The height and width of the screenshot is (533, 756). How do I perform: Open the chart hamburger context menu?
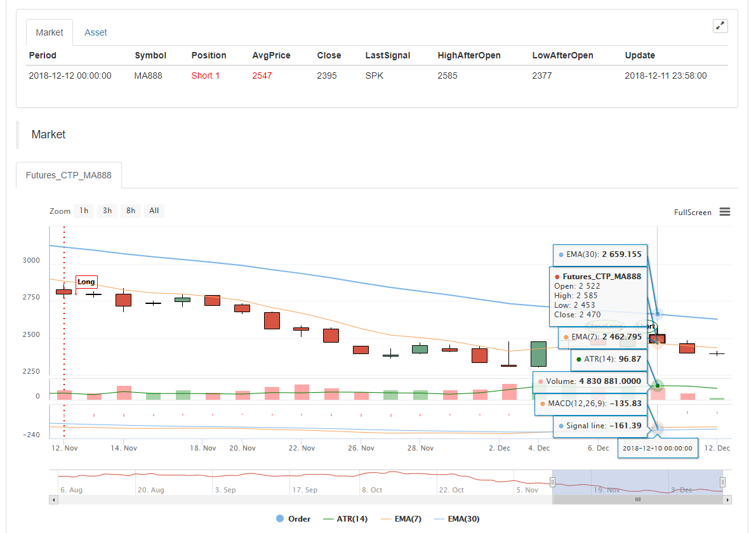point(724,212)
